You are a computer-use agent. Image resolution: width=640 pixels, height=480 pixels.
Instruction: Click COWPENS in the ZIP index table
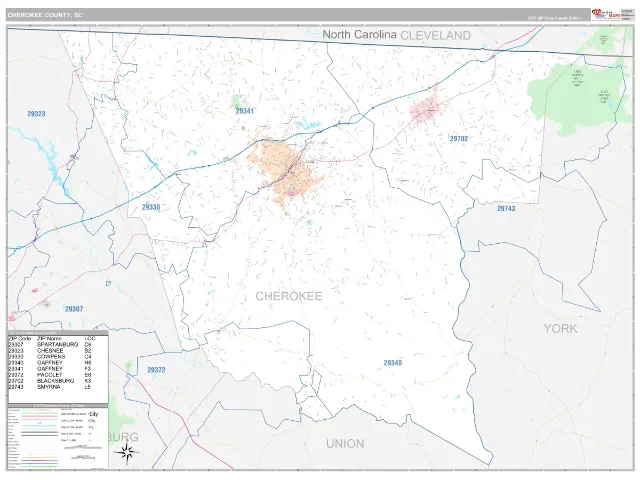(x=51, y=356)
